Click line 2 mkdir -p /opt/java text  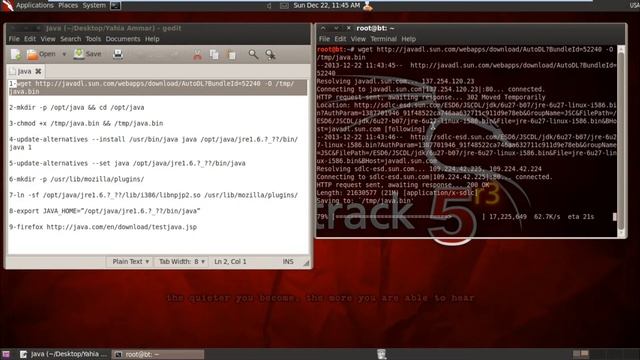[77, 108]
